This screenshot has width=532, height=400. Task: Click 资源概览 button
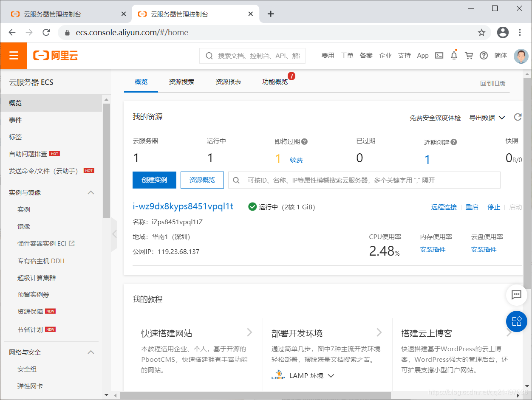point(202,180)
